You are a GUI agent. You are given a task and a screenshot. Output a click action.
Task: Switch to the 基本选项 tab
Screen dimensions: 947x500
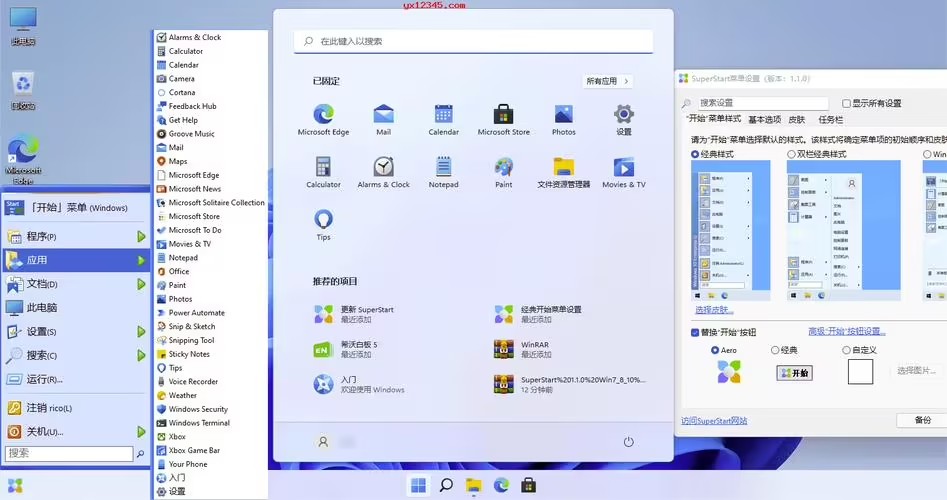point(765,120)
